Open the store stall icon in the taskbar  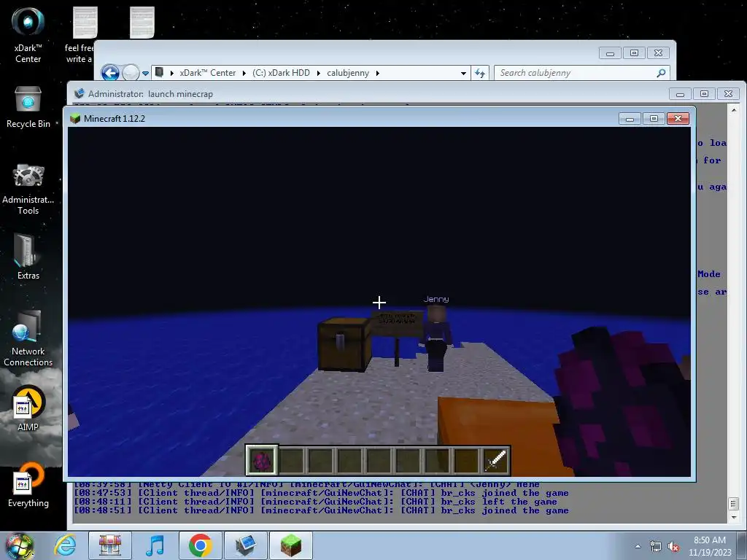pos(110,545)
